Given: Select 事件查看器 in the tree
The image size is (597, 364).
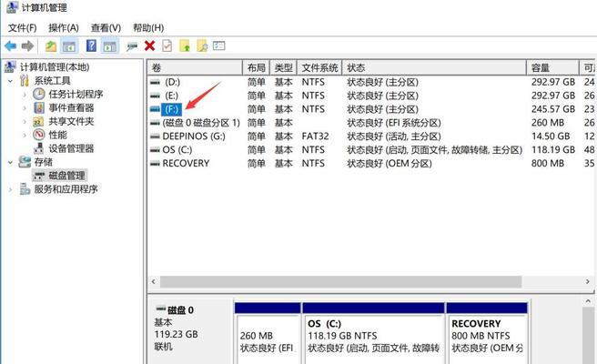Looking at the screenshot, I should click(71, 108).
